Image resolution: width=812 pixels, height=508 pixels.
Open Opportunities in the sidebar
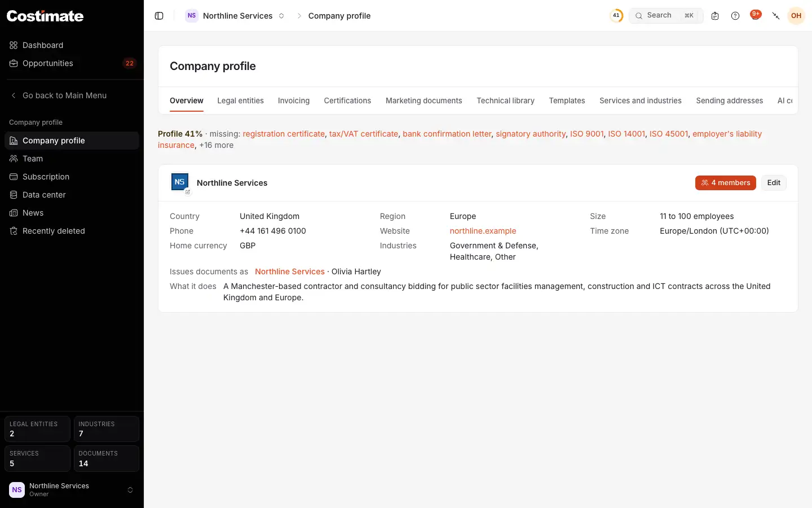pos(72,63)
